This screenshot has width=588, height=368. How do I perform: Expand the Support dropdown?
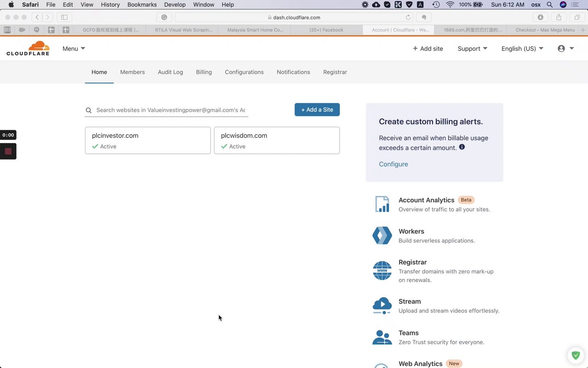[472, 48]
